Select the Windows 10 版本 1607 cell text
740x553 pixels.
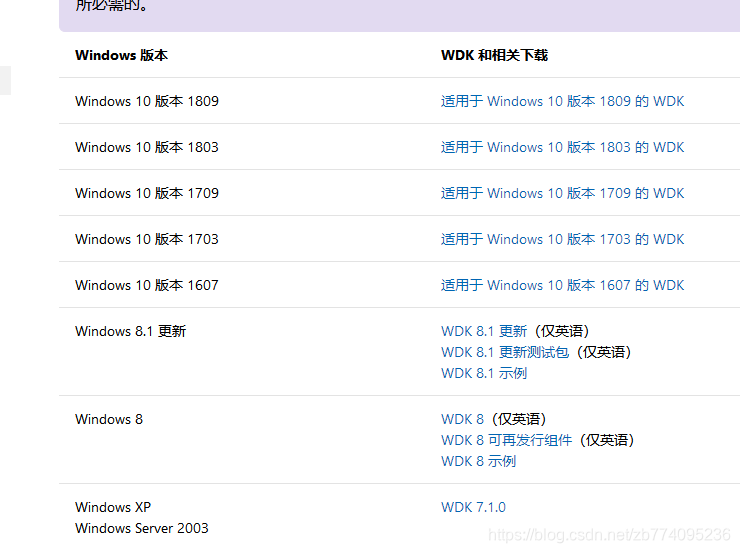pyautogui.click(x=147, y=285)
